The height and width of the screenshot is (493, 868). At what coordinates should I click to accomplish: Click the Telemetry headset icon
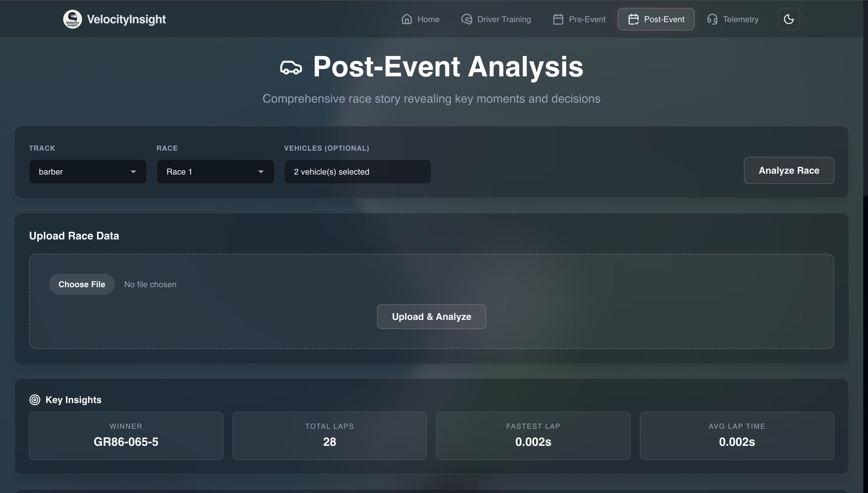(x=712, y=19)
